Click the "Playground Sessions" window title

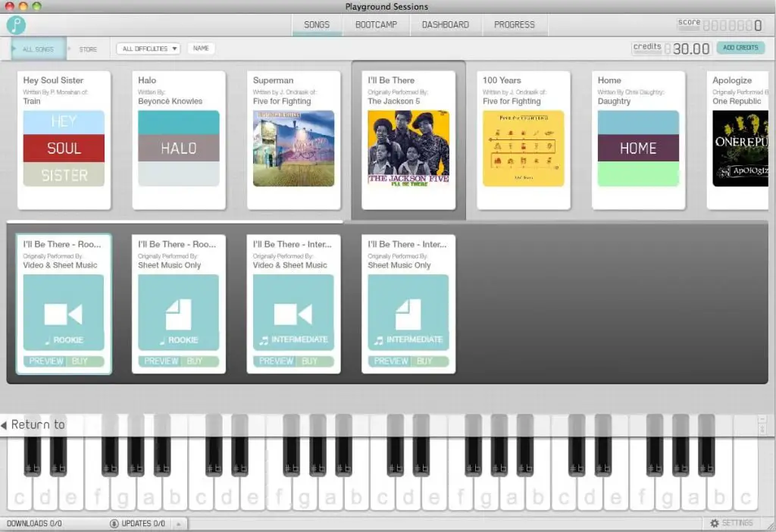(387, 6)
